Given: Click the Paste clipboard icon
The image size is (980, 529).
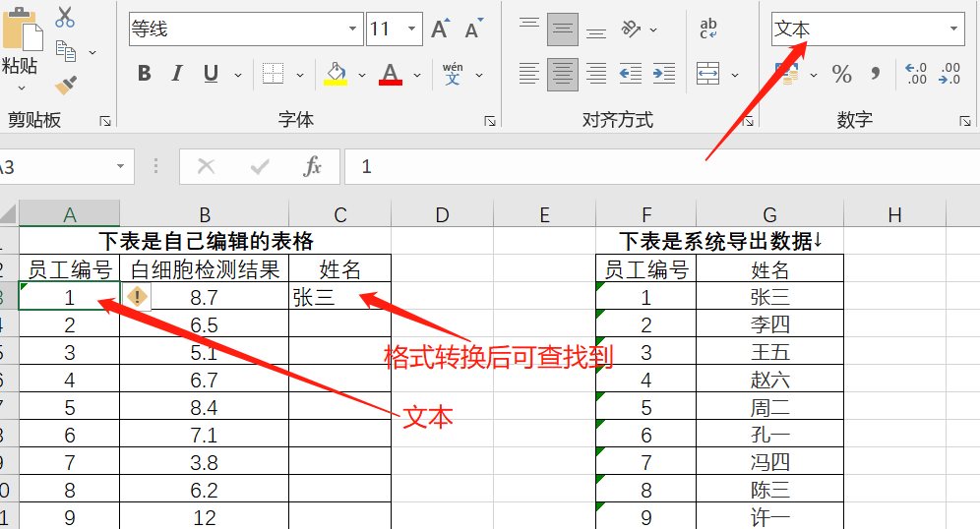Looking at the screenshot, I should click(23, 29).
